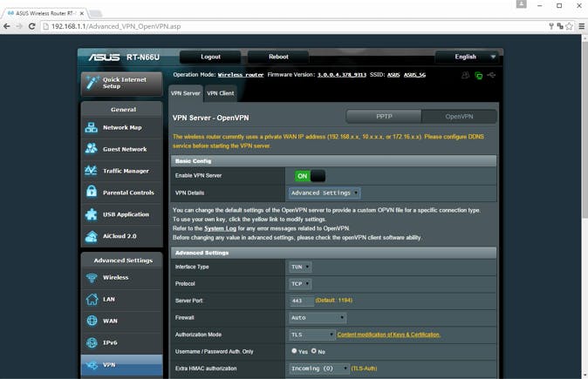The image size is (588, 379).
Task: Open Content modification of Keys & Certification link
Action: [389, 335]
